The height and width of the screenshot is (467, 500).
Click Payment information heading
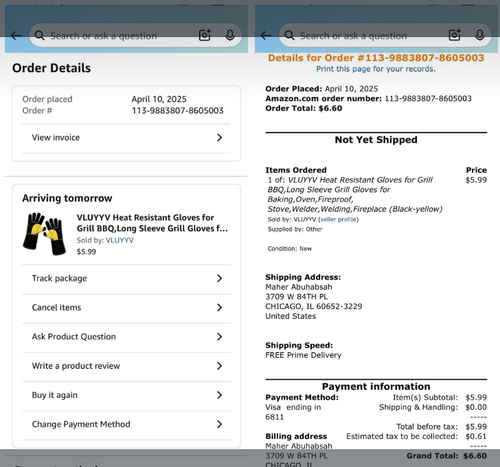pyautogui.click(x=376, y=387)
